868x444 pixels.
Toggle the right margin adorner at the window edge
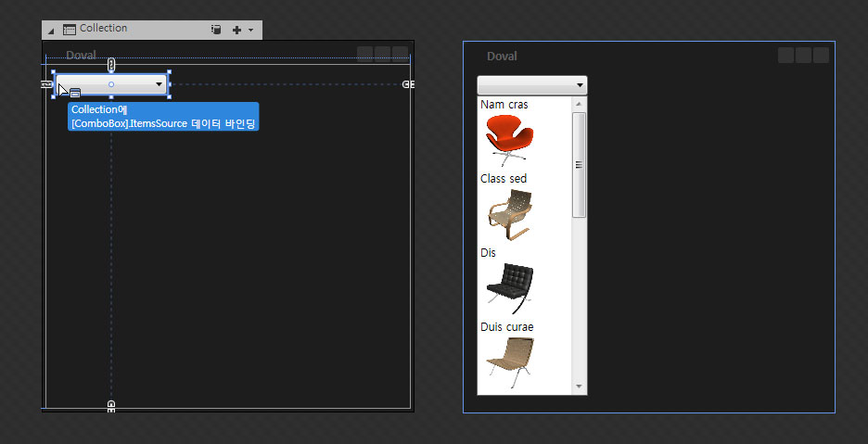(408, 84)
